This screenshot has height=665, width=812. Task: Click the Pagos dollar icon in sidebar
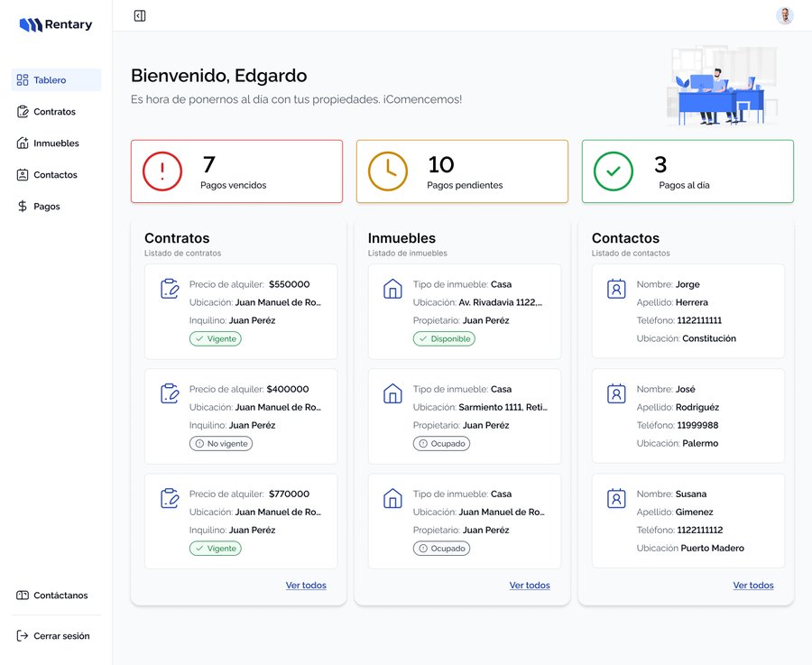23,206
